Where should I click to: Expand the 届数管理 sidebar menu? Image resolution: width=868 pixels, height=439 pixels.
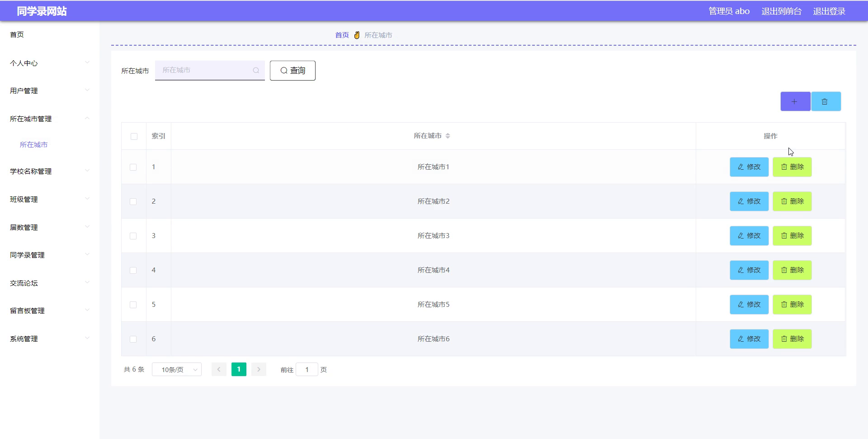pyautogui.click(x=50, y=227)
